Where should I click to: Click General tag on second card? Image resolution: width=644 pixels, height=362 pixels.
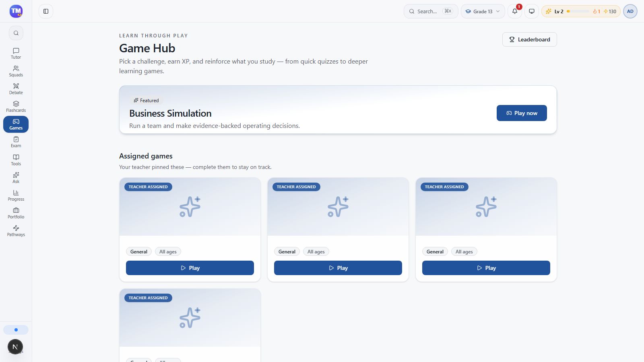(x=287, y=252)
